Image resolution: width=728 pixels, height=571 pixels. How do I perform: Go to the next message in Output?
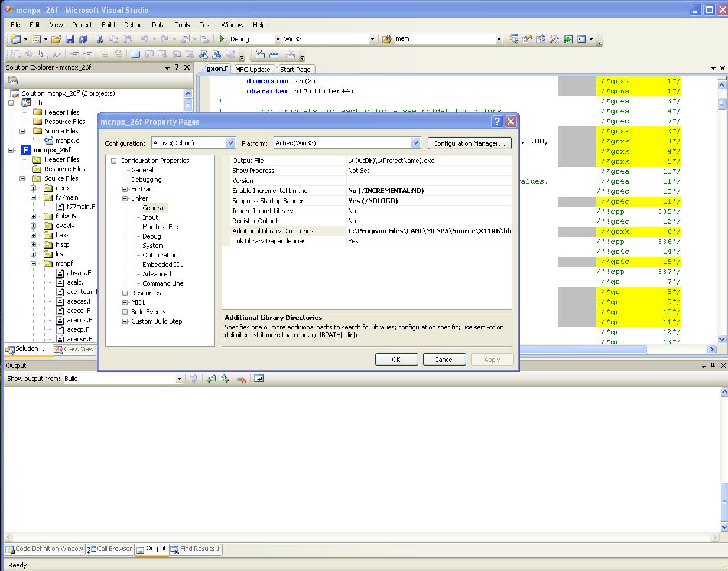click(225, 379)
